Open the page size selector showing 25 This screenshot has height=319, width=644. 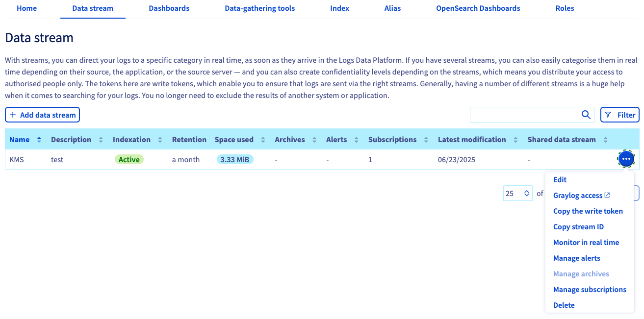point(517,193)
